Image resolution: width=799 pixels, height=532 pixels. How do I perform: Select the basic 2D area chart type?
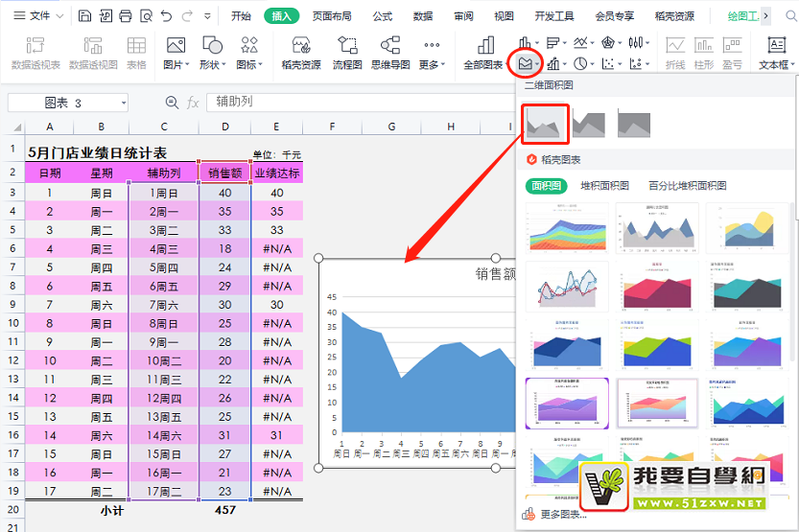point(544,123)
